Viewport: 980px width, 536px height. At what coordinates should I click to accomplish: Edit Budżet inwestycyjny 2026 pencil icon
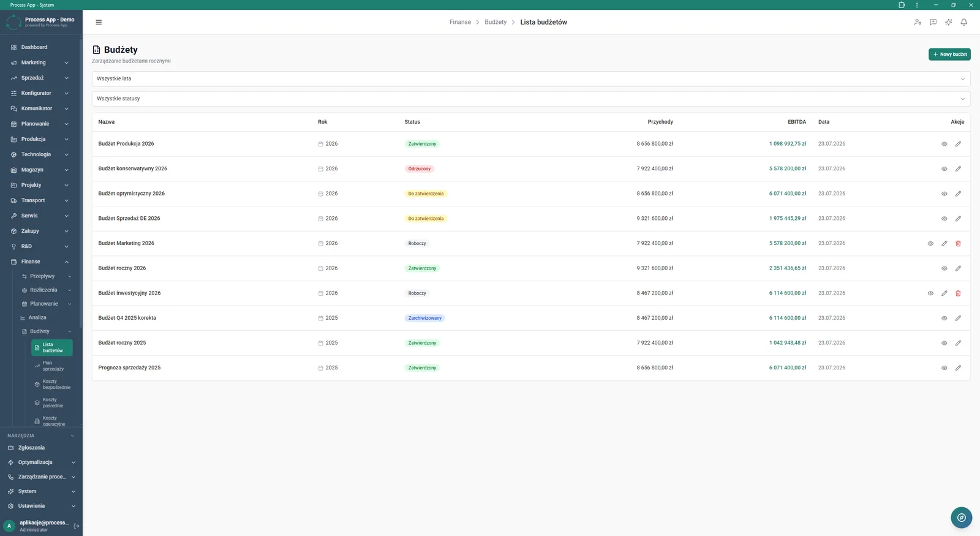click(944, 293)
